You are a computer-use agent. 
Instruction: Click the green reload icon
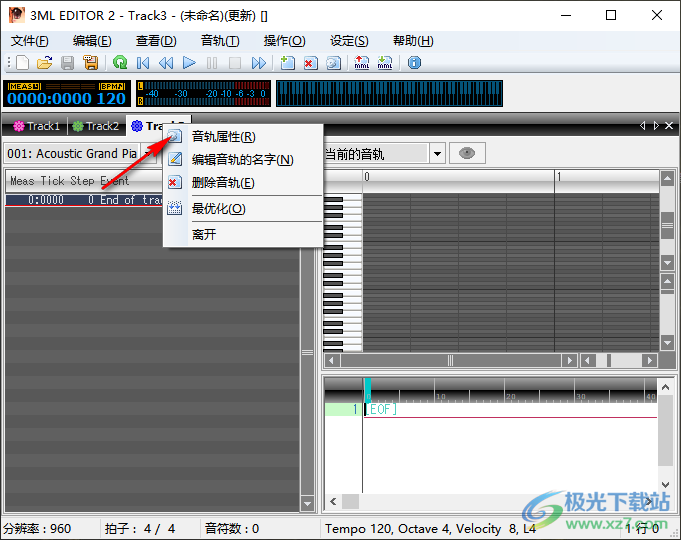pos(120,63)
